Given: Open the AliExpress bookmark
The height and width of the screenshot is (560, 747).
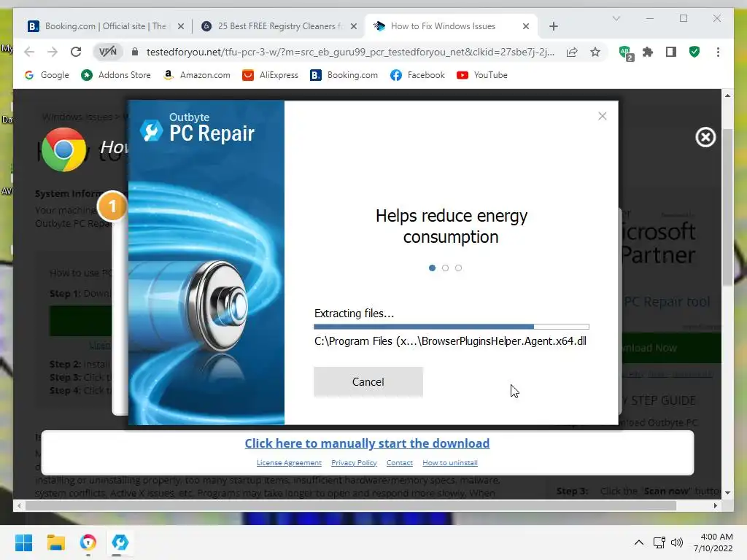Looking at the screenshot, I should click(270, 75).
